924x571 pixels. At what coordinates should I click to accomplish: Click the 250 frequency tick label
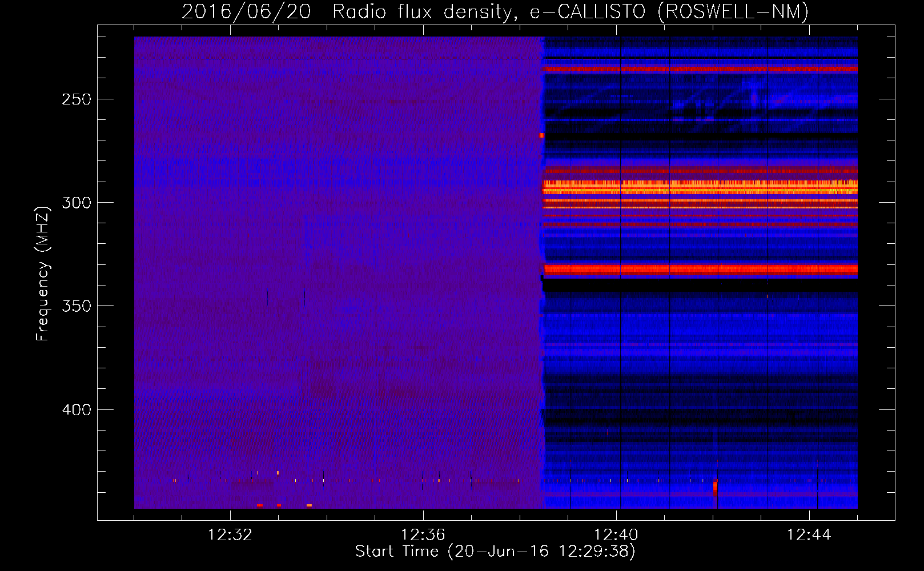point(77,99)
